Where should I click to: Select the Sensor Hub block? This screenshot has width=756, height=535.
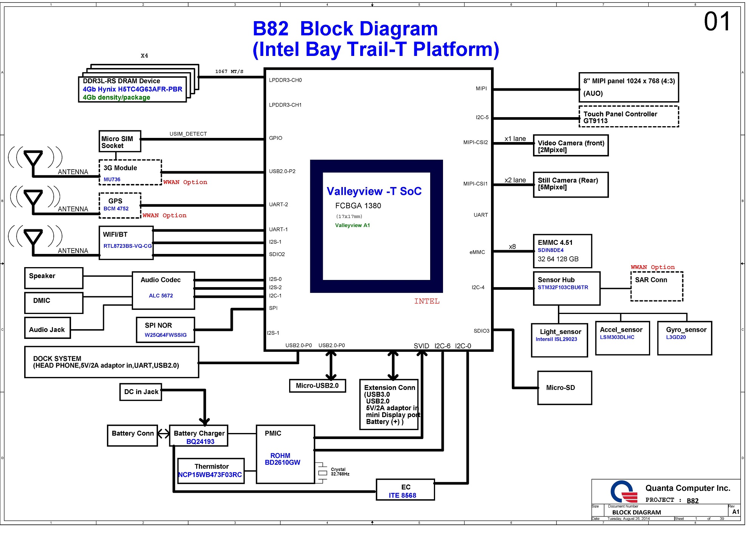tap(566, 288)
